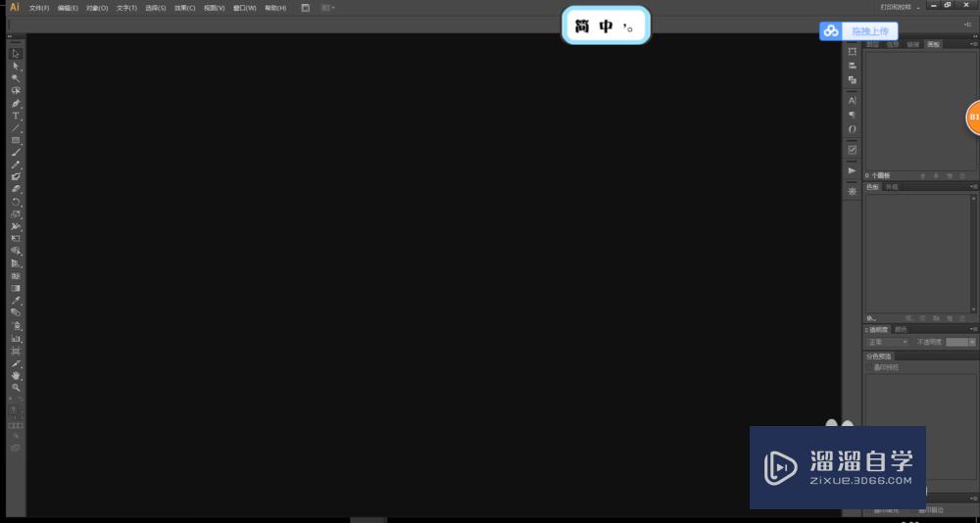Select the Lasso tool
The width and height of the screenshot is (980, 523).
17,91
